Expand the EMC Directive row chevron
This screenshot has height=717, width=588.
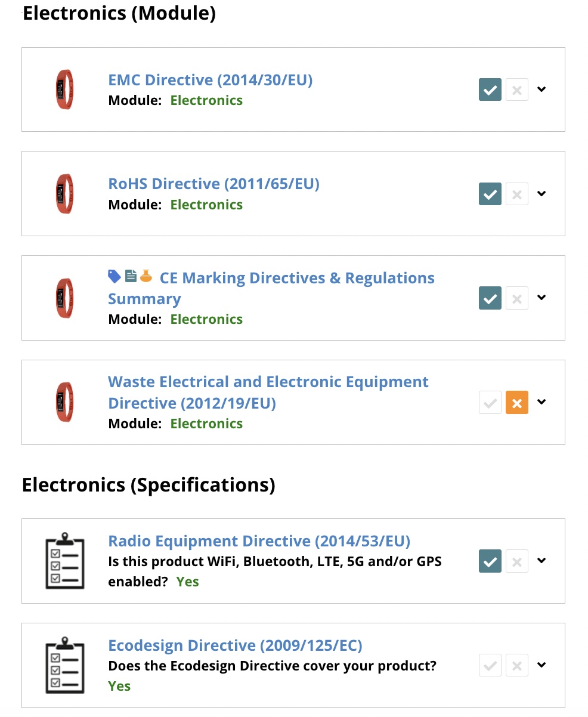pos(541,89)
